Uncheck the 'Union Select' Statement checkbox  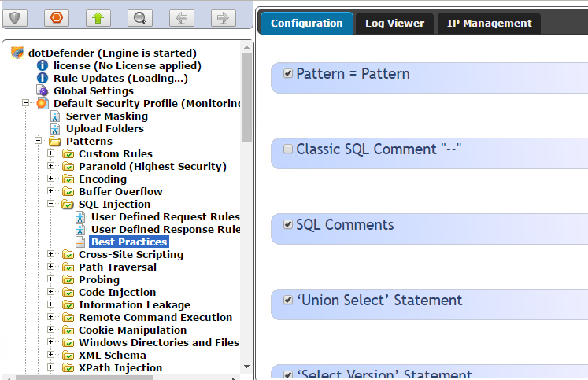(x=287, y=300)
